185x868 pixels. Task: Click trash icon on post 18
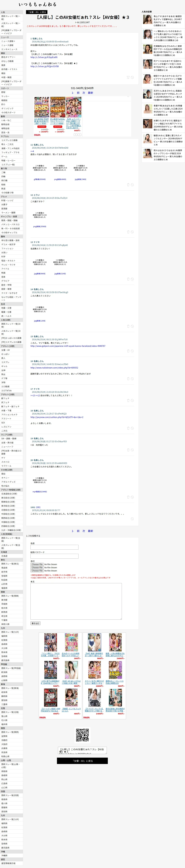[128, 428]
